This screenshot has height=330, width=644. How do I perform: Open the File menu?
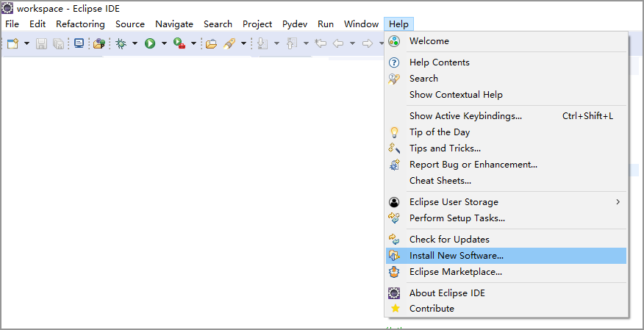(12, 24)
